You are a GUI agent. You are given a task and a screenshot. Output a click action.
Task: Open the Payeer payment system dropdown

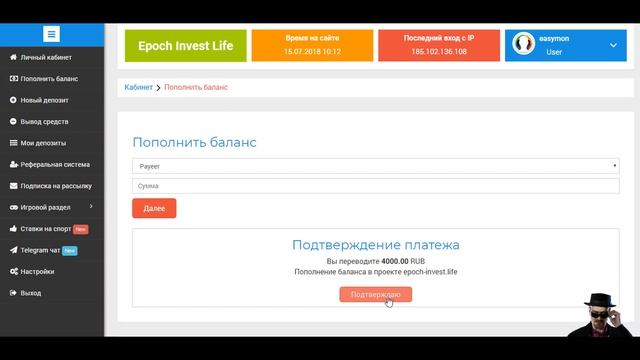pyautogui.click(x=376, y=166)
